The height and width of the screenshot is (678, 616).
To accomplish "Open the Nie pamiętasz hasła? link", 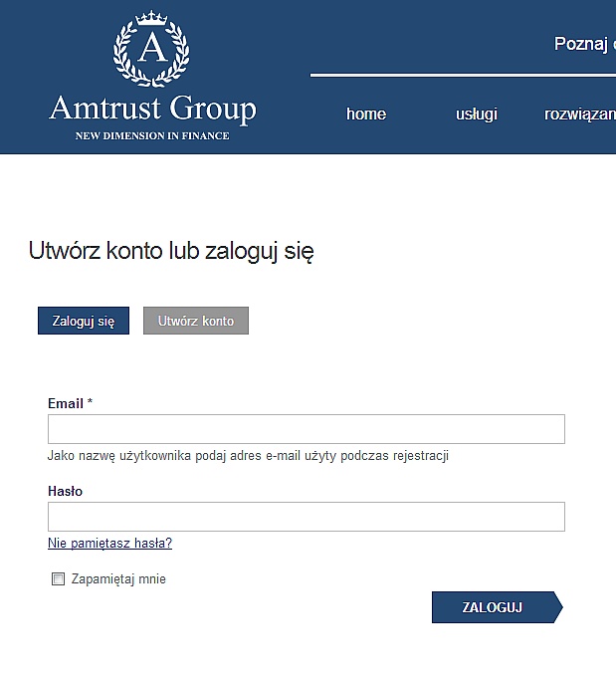I will (109, 543).
